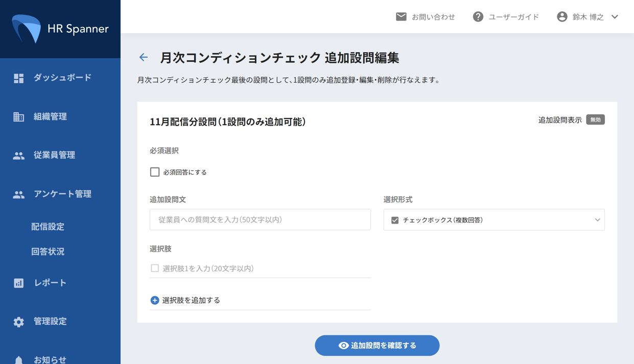Go to 回答状況 in the sidebar
This screenshot has height=364, width=634.
coord(48,252)
